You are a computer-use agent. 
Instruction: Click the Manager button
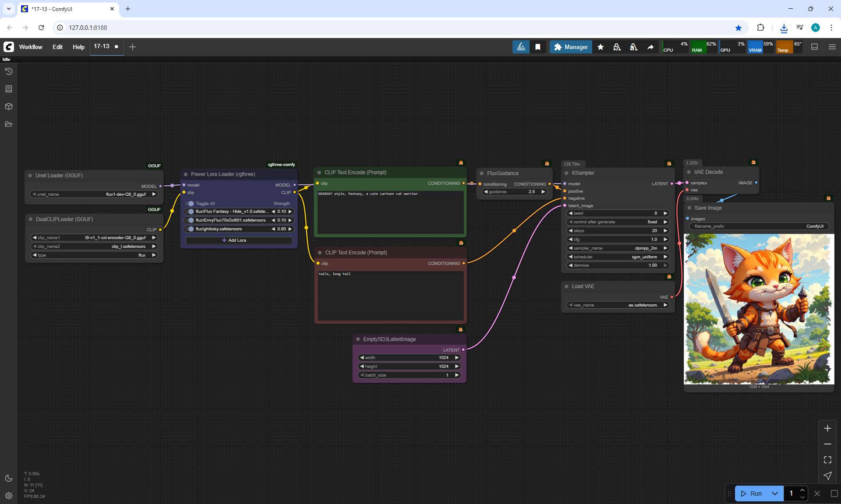pyautogui.click(x=571, y=47)
